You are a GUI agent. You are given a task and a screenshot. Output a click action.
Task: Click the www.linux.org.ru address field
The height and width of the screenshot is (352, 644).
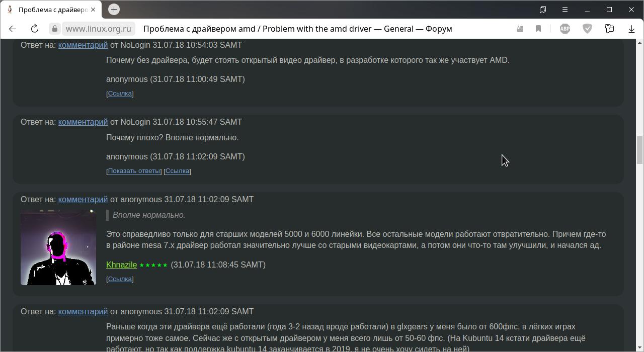pyautogui.click(x=99, y=29)
